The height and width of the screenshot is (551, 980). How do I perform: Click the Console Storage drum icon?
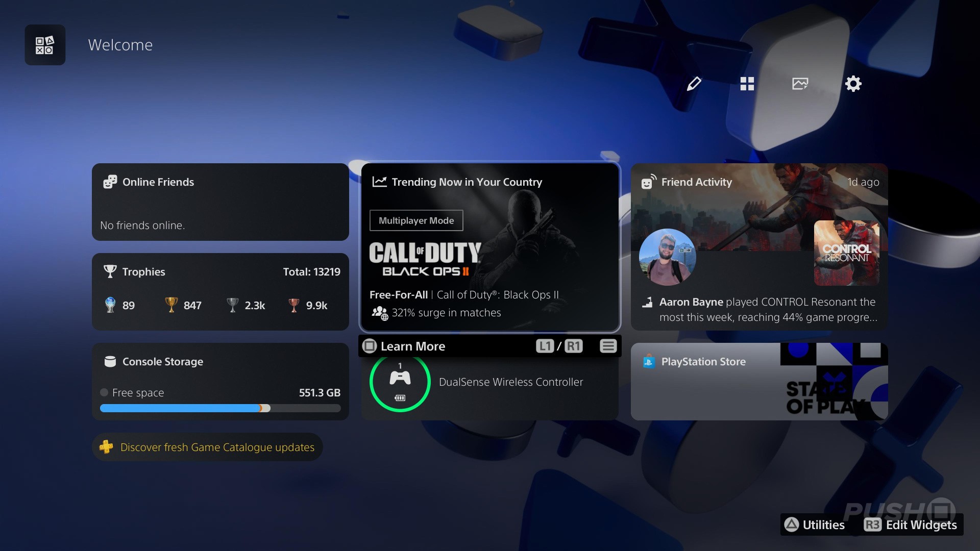110,361
